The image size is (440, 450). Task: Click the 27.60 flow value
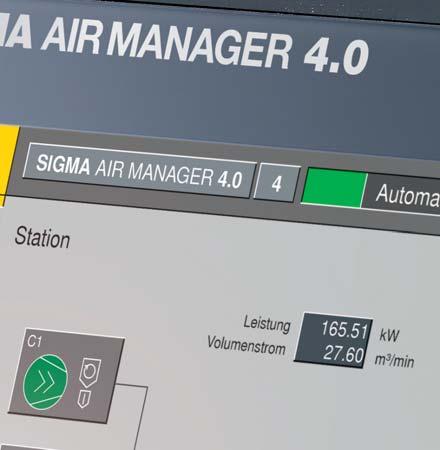(x=344, y=353)
